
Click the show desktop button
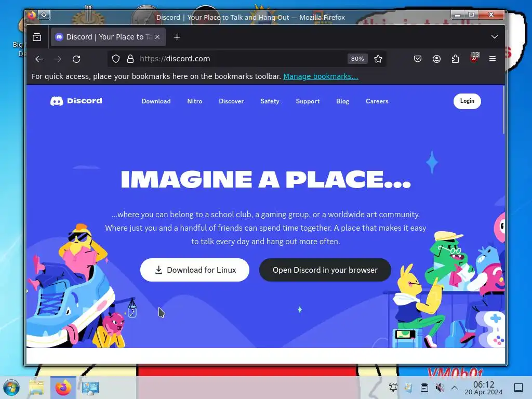click(x=518, y=388)
